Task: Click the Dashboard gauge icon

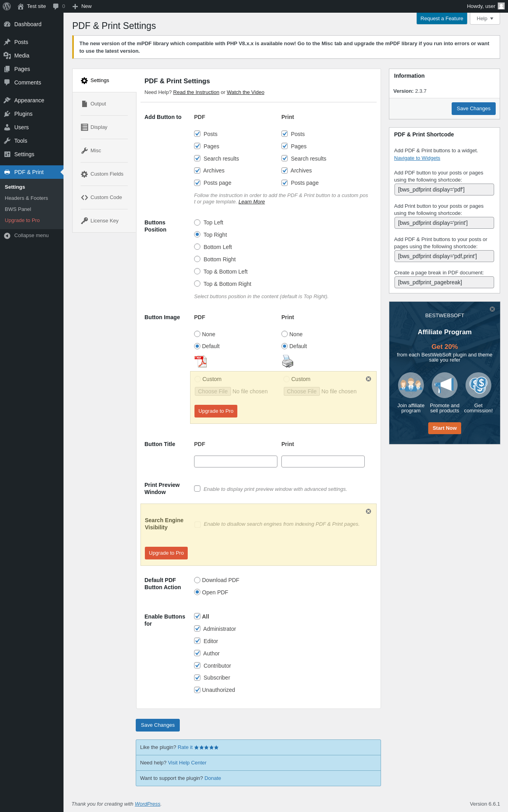Action: 7,24
